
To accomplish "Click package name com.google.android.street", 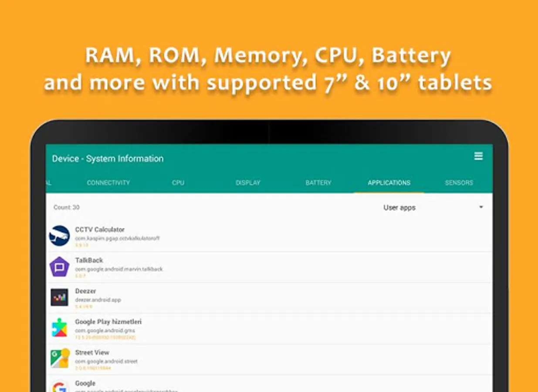I will coord(106,362).
